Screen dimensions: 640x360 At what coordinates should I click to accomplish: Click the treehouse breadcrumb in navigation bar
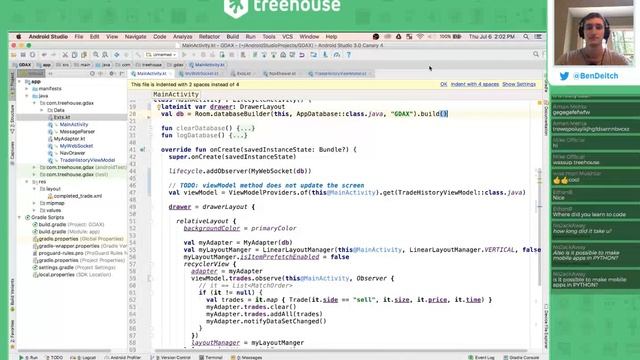(149, 65)
